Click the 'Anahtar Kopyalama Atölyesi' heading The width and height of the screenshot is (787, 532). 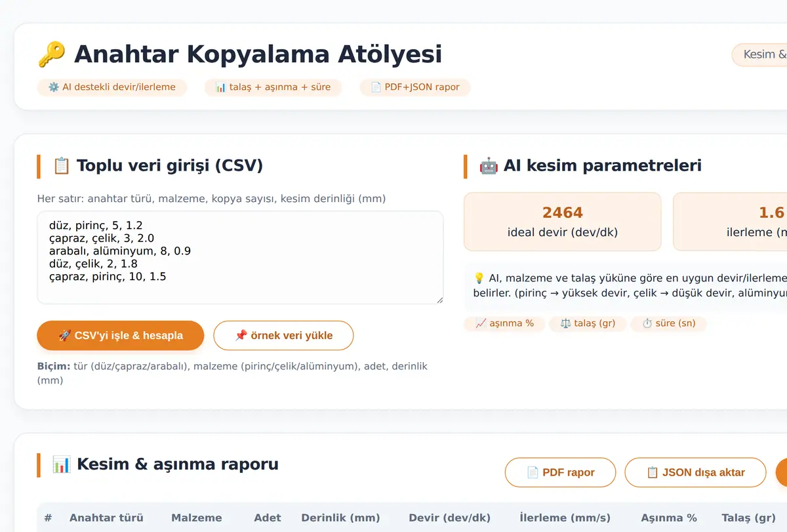click(258, 54)
